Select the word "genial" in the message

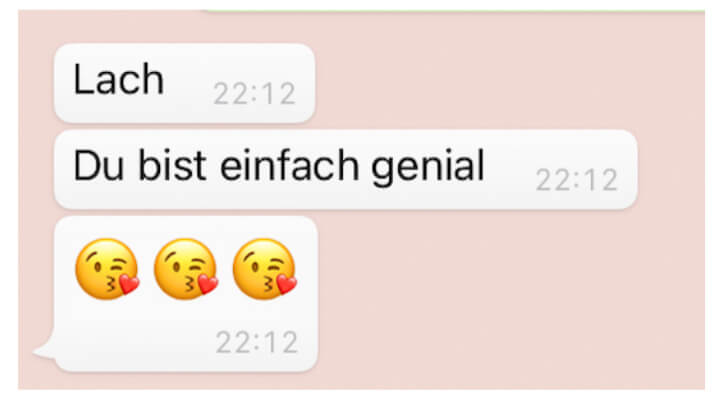[428, 168]
